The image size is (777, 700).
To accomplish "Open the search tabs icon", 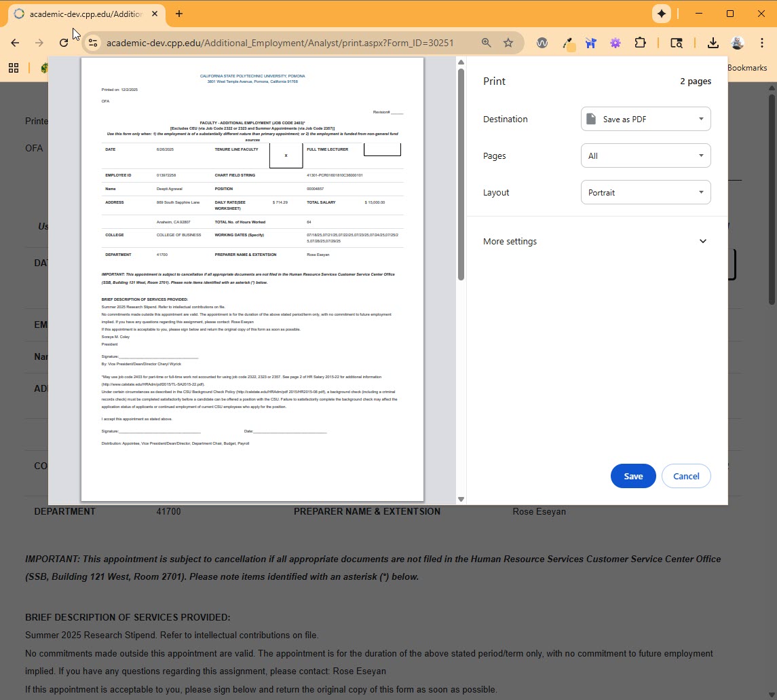I will click(x=677, y=42).
